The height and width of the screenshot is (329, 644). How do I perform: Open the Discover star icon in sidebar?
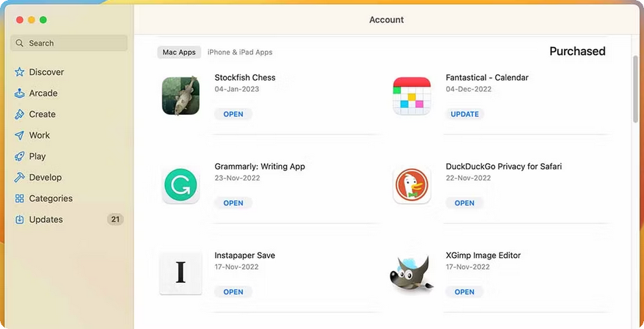tap(19, 72)
